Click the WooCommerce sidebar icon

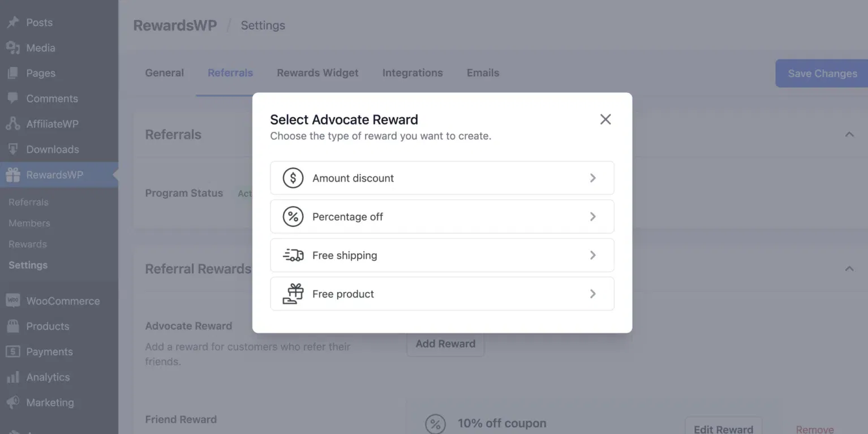coord(12,301)
